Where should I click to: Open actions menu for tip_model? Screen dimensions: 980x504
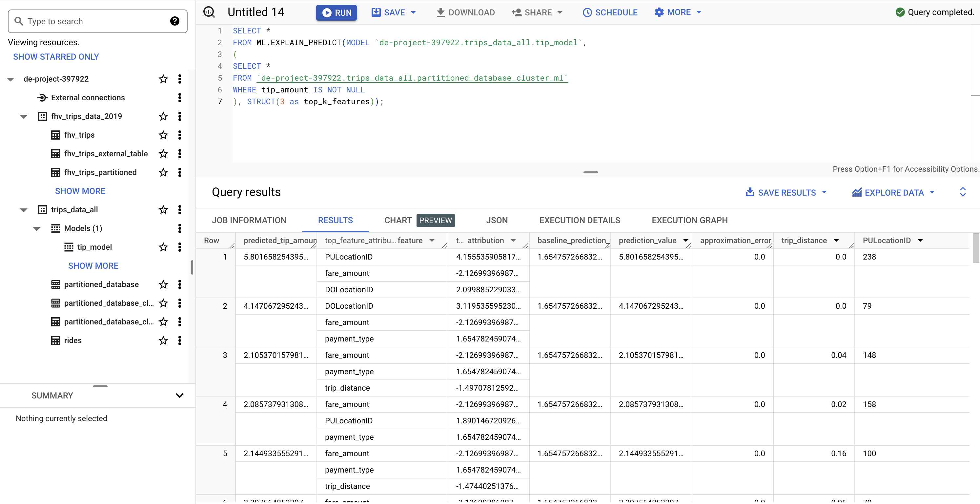point(179,247)
